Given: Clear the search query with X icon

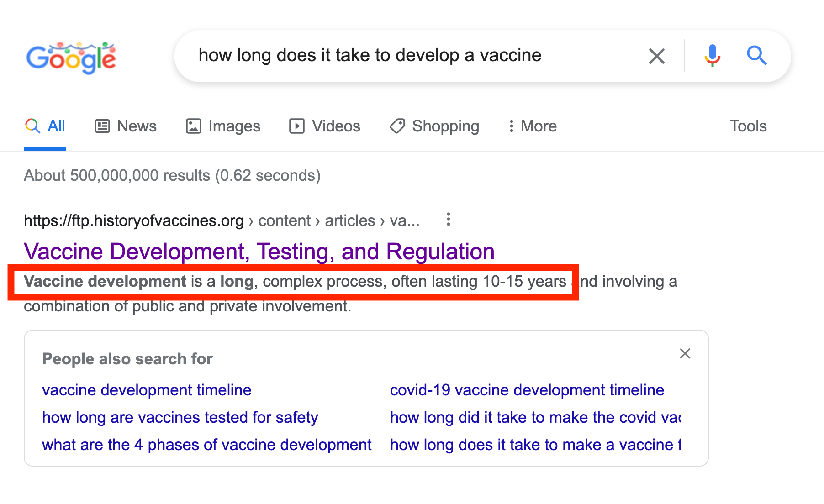Looking at the screenshot, I should click(656, 56).
